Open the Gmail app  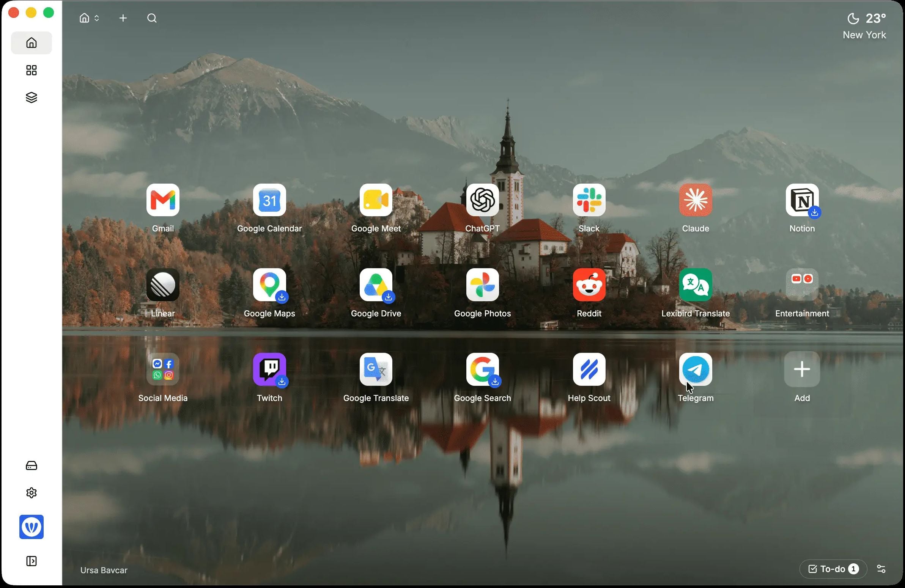163,200
